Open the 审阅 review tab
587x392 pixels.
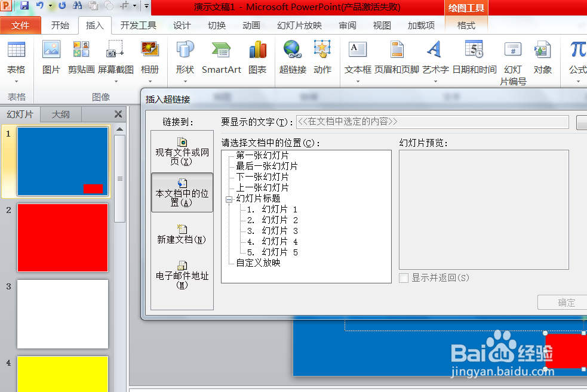click(348, 26)
